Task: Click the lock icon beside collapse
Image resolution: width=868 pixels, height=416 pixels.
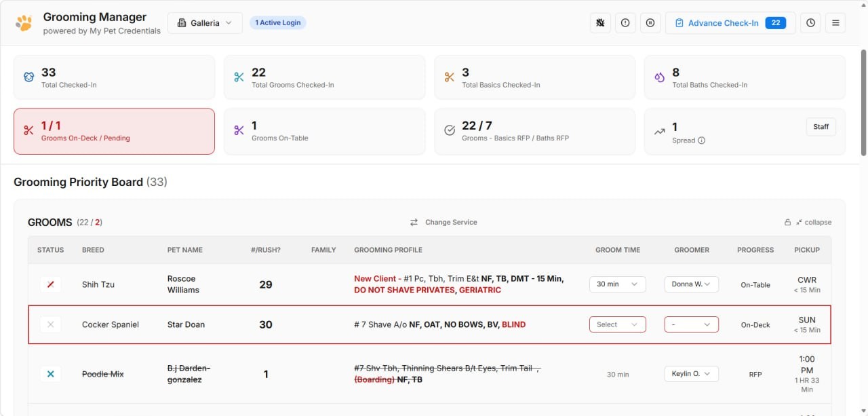Action: click(787, 223)
